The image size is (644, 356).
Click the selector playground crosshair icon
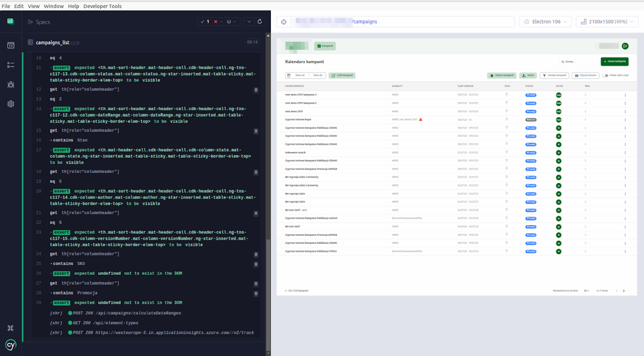[x=284, y=22]
